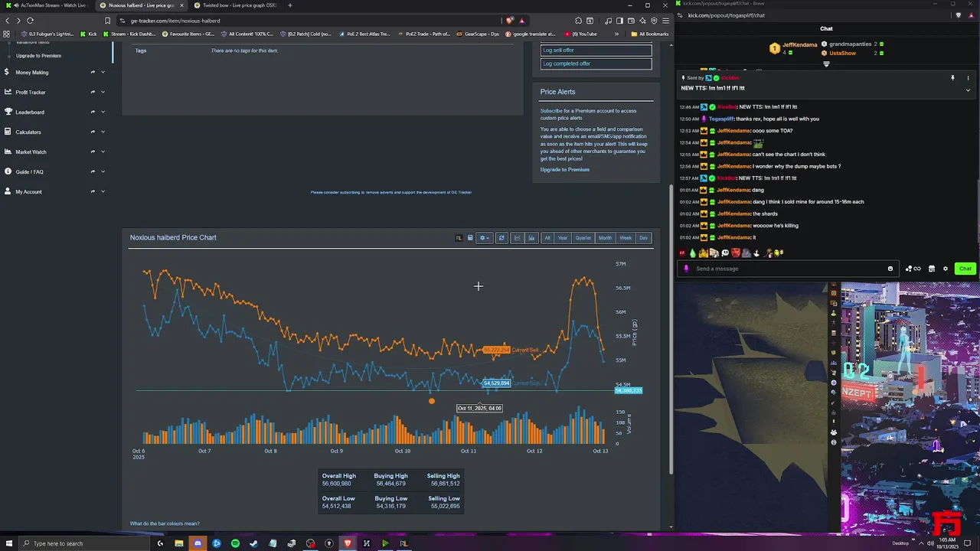The height and width of the screenshot is (551, 980).
Task: Switch chart to Month range
Action: coord(605,238)
